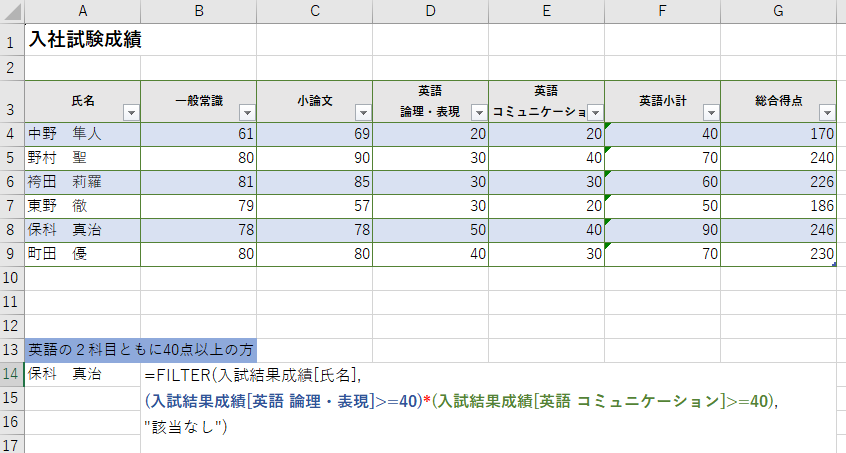Screen dimensions: 846x453
Task: Open the 英語小計 column filter dropdown
Action: pyautogui.click(x=711, y=112)
